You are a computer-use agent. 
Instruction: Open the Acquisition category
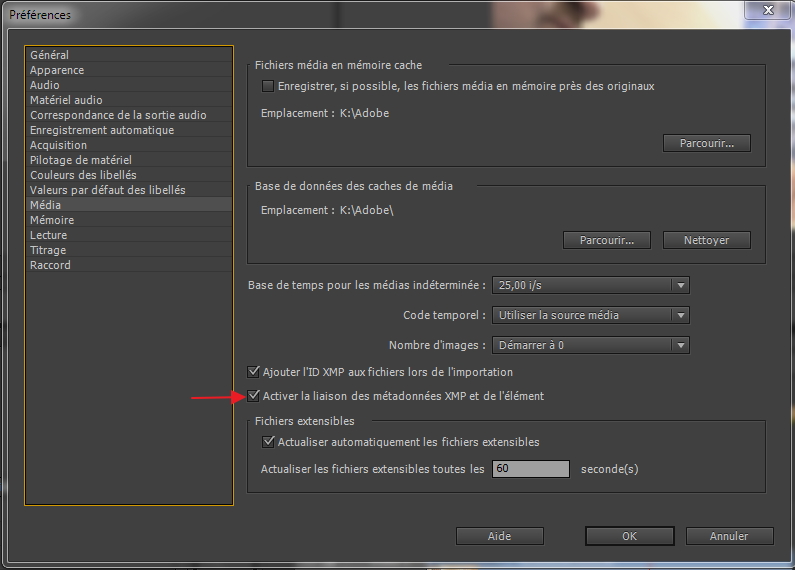point(129,145)
